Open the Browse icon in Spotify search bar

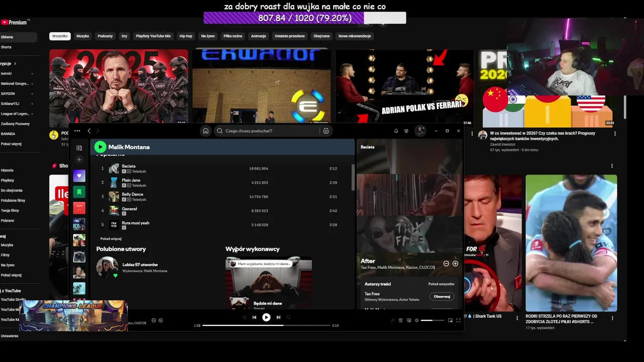pyautogui.click(x=326, y=131)
